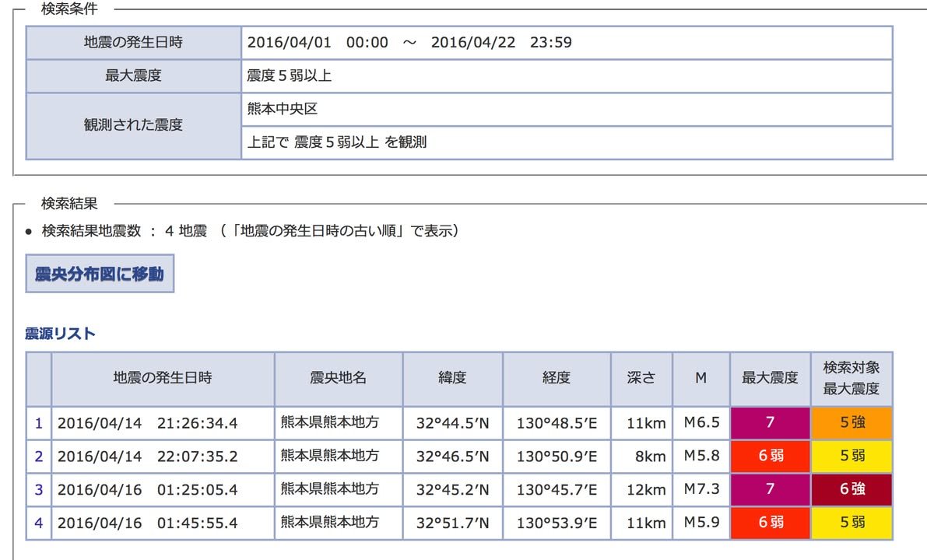Click the 深さ column header
The image size is (927, 560).
[x=641, y=379]
